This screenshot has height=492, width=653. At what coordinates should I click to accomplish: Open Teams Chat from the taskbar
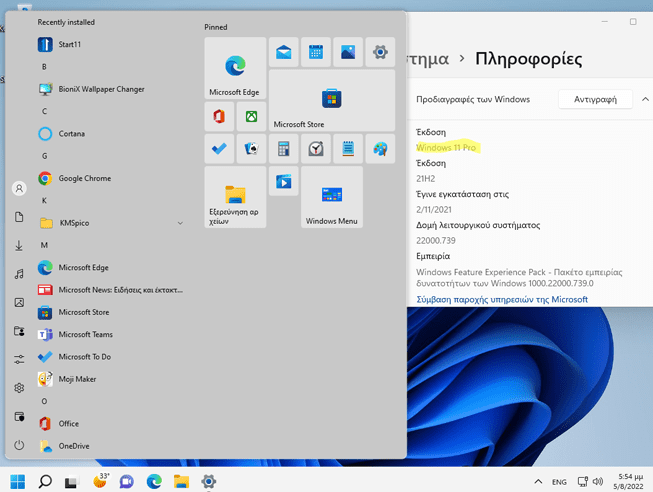pyautogui.click(x=127, y=482)
